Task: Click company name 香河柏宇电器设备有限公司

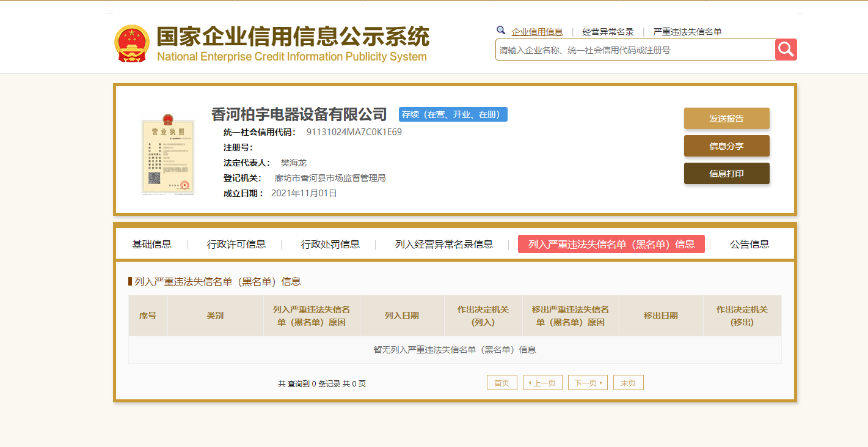Action: click(x=299, y=114)
